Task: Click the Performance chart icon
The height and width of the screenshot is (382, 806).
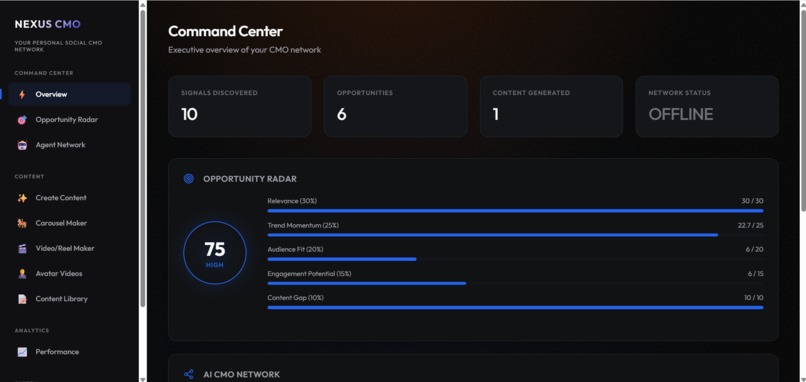Action: coord(22,352)
